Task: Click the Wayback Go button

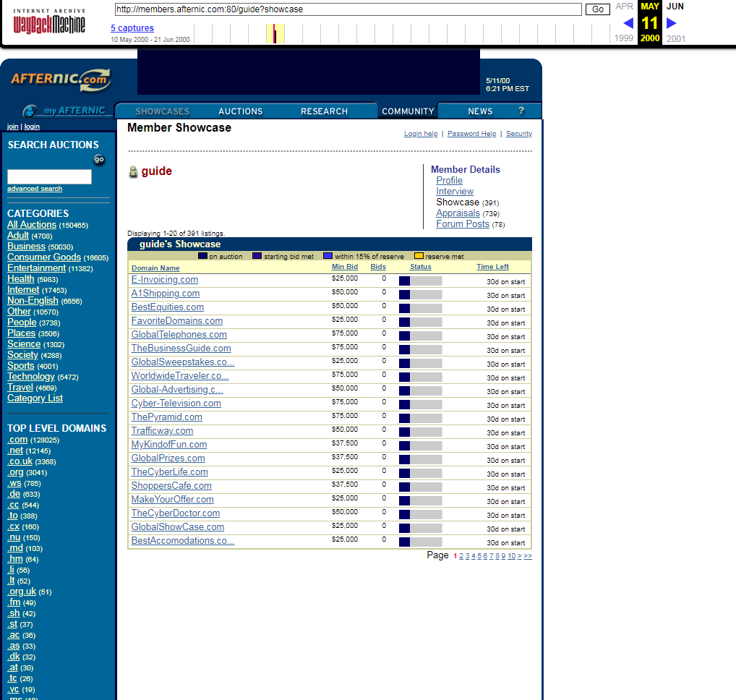Action: (x=597, y=9)
